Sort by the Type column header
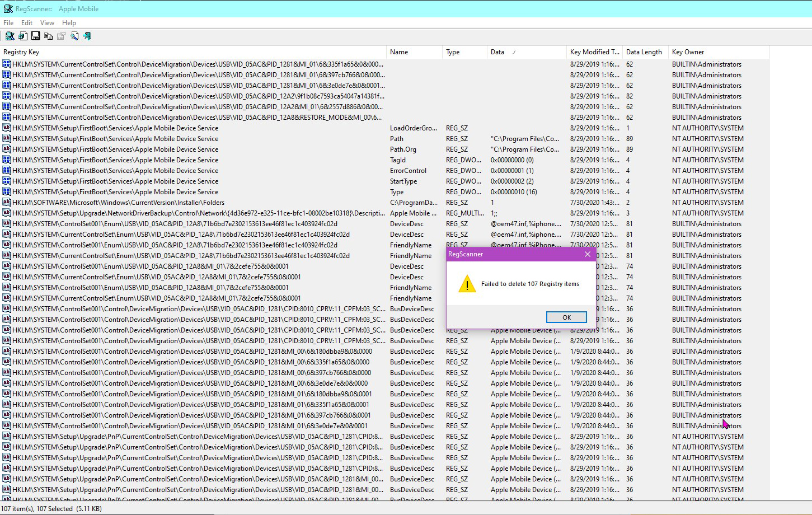Image resolution: width=812 pixels, height=515 pixels. tap(464, 52)
